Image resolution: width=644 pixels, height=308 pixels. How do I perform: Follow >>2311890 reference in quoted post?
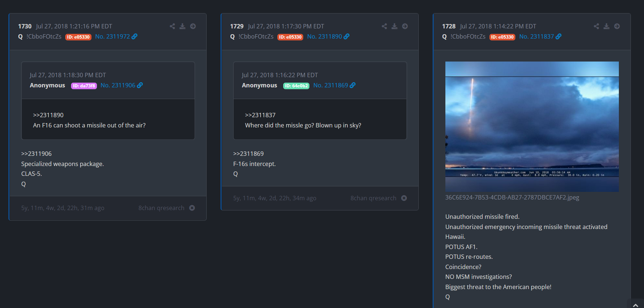pyautogui.click(x=48, y=115)
